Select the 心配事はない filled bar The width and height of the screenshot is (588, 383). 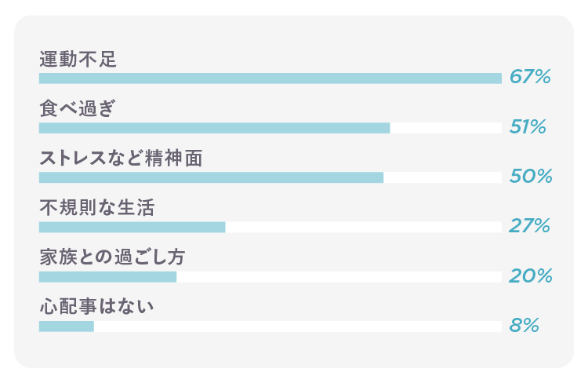(x=67, y=326)
